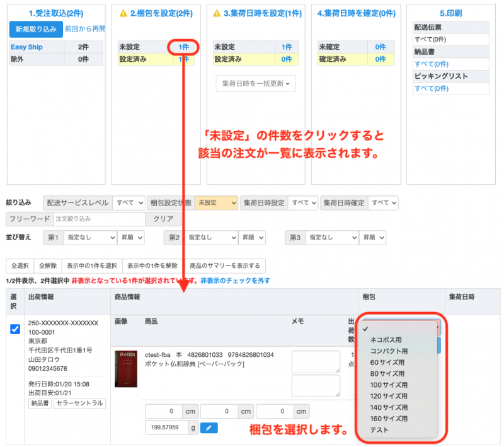
Task: Click the 全選択 button
Action: [x=20, y=266]
